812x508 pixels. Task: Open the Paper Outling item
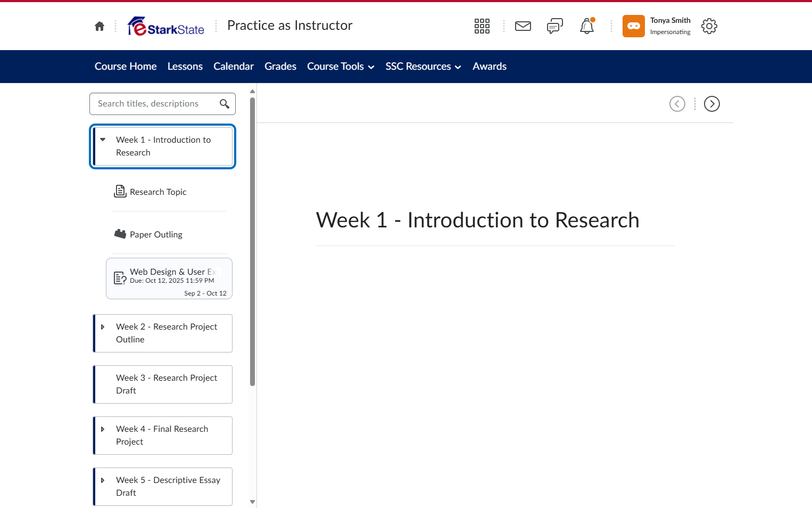[156, 235]
